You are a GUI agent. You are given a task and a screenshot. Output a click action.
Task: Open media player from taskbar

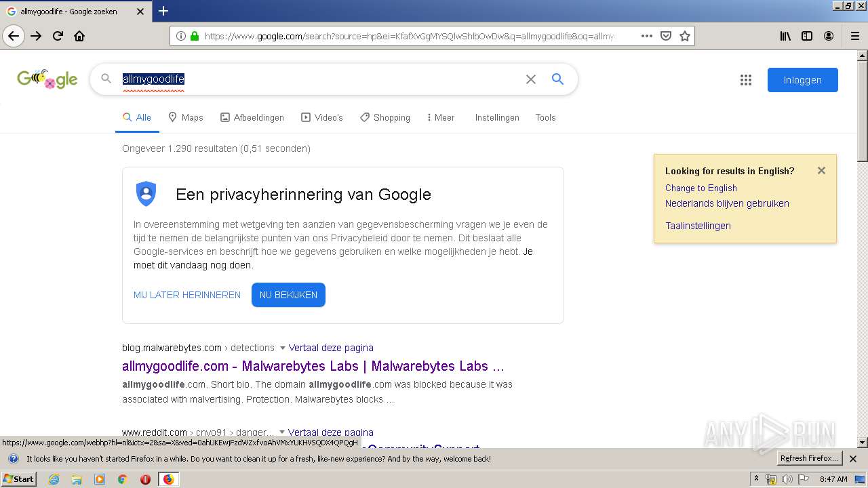click(100, 479)
